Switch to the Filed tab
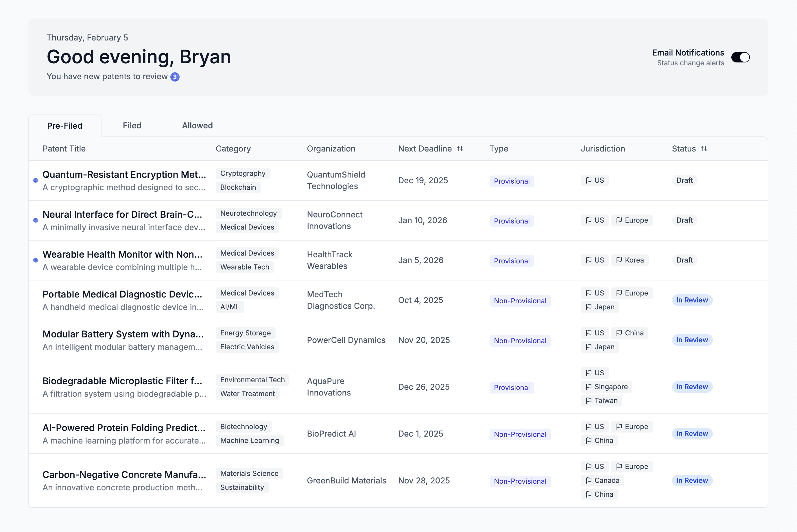The height and width of the screenshot is (532, 797). [x=132, y=125]
